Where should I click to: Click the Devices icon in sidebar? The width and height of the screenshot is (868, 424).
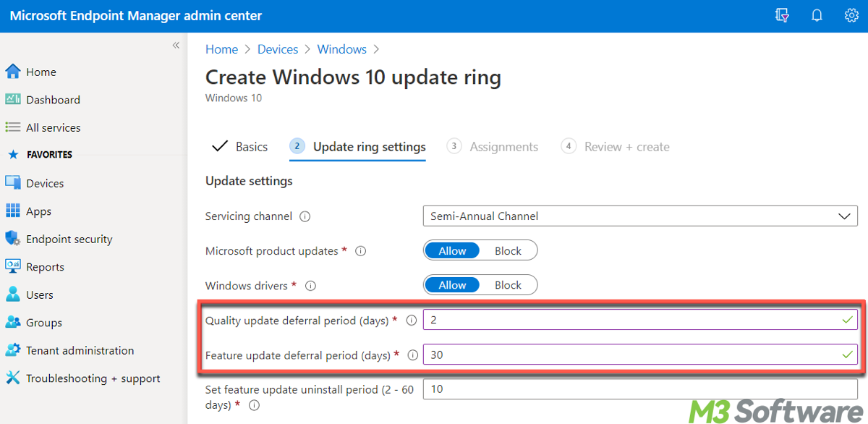click(12, 183)
